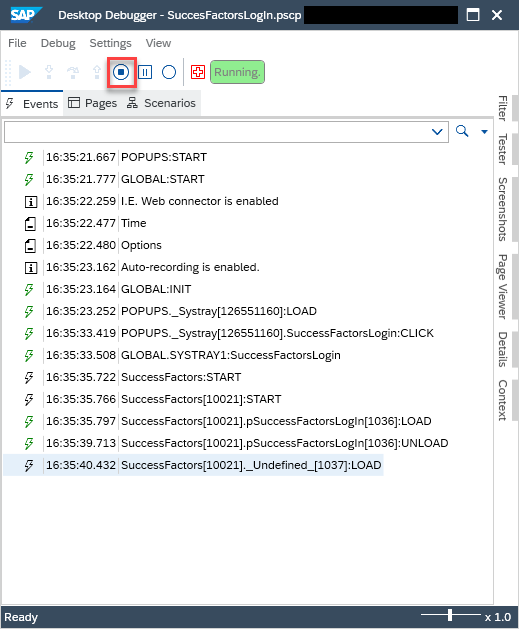Open the search options dropdown arrow
The height and width of the screenshot is (629, 519).
tap(484, 132)
